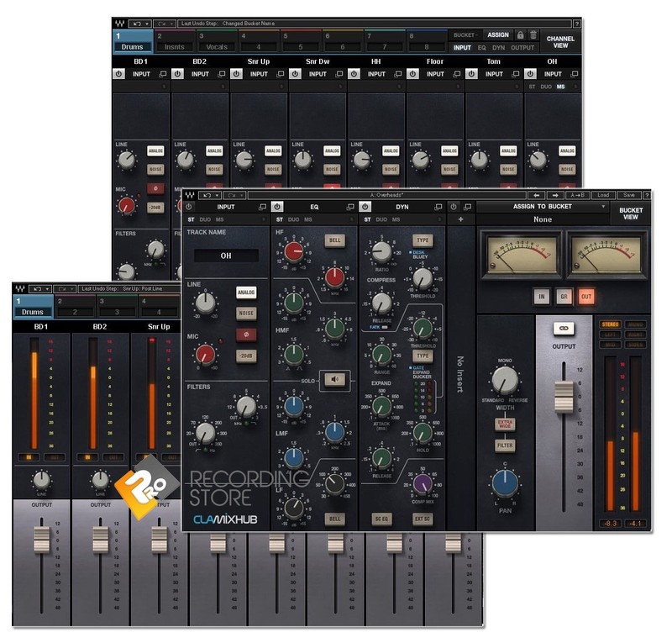Toggle the width FILTER button
The height and width of the screenshot is (643, 672).
pos(505,445)
